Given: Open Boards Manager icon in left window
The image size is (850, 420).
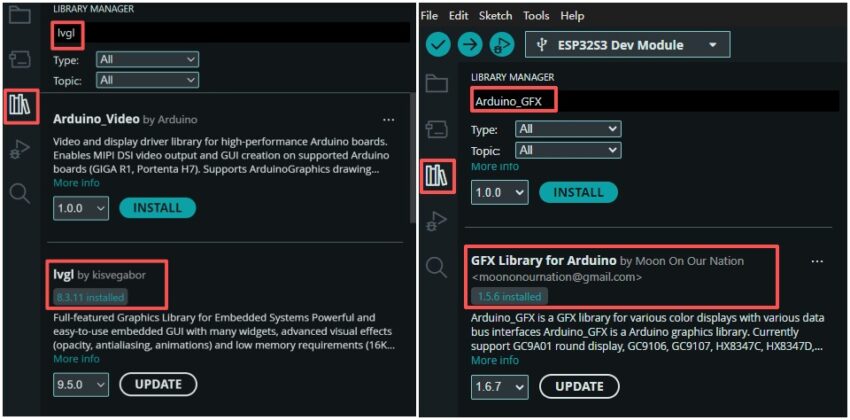Looking at the screenshot, I should tap(20, 60).
